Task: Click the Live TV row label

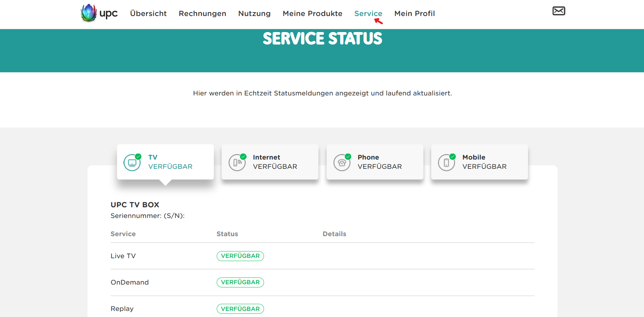Action: pyautogui.click(x=123, y=256)
